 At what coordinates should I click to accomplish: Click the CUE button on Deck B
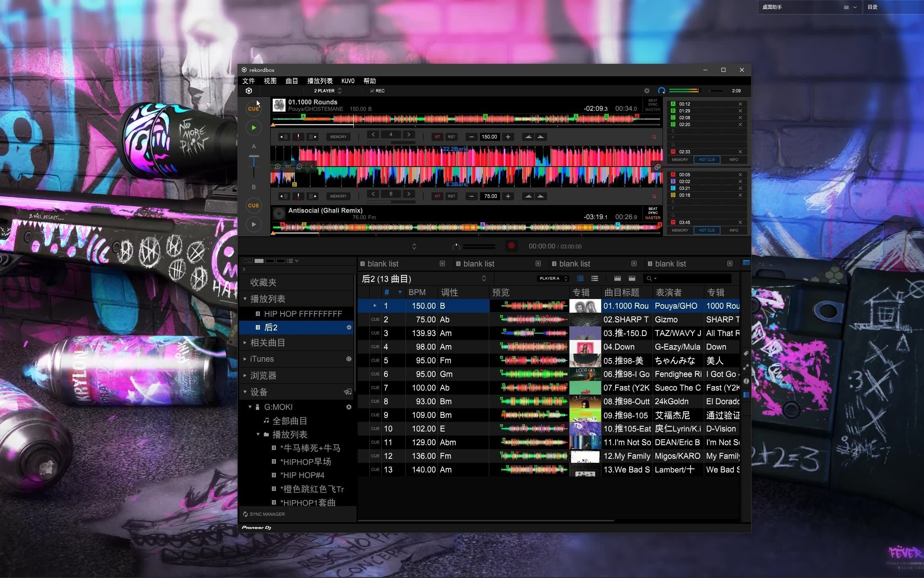(253, 206)
